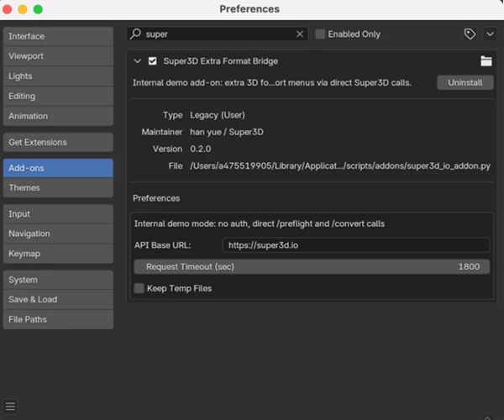The image size is (504, 420).
Task: Open the add-ons settings dropdown arrow
Action: pos(490,34)
